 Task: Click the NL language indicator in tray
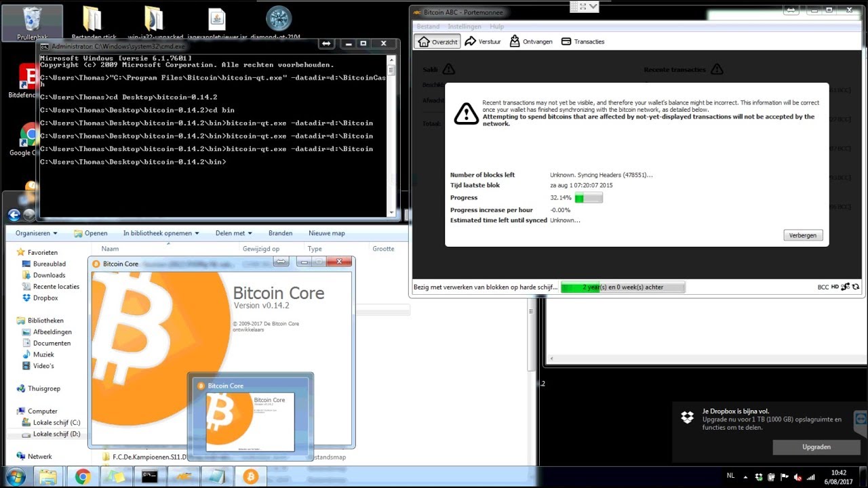point(730,476)
